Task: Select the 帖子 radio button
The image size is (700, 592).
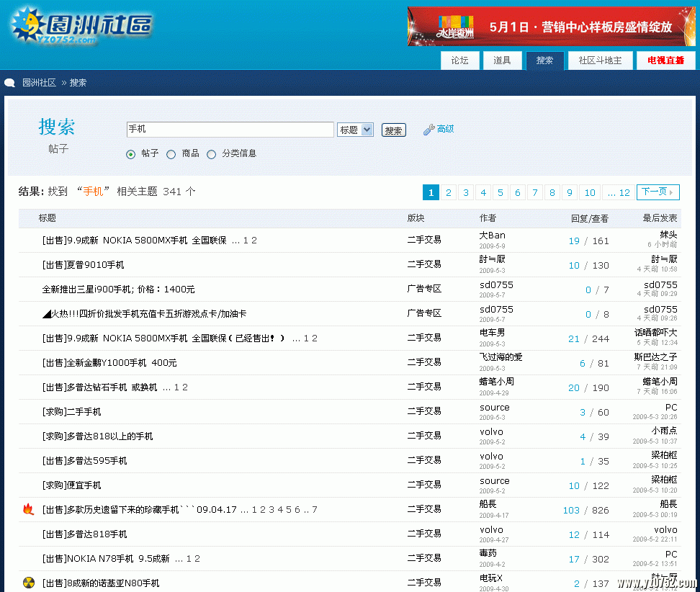Action: [130, 154]
